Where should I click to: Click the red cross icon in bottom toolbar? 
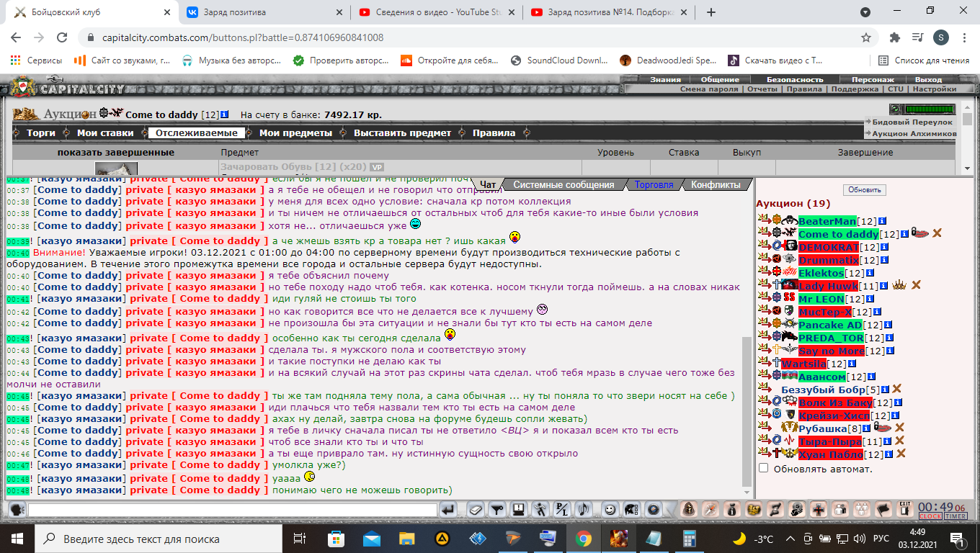pos(819,510)
